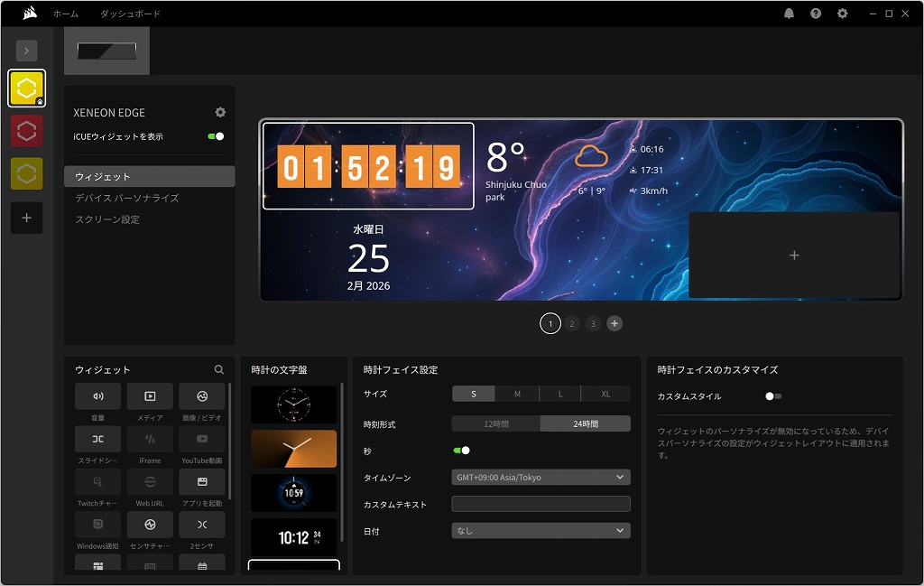Click the widget list scrollbar
This screenshot has height=586, width=924.
229,441
